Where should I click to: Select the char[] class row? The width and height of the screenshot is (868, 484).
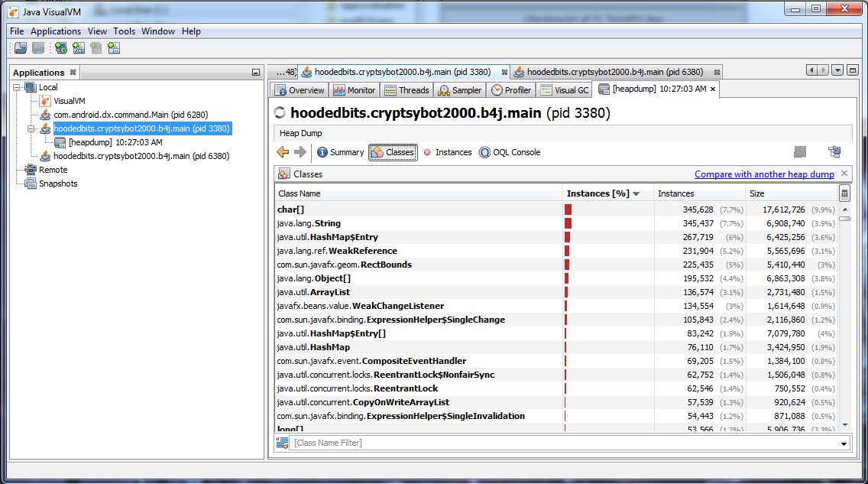point(556,210)
